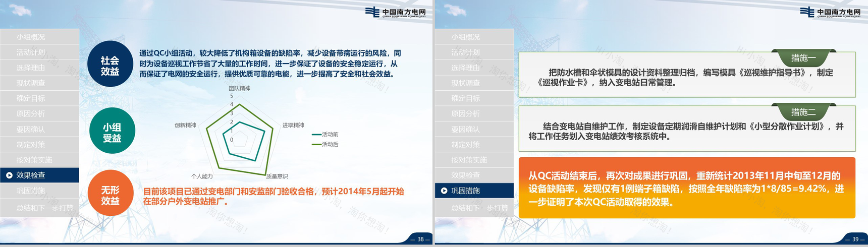
Task: Open 按对策实施 in slide 39 sidebar
Action: 474,160
